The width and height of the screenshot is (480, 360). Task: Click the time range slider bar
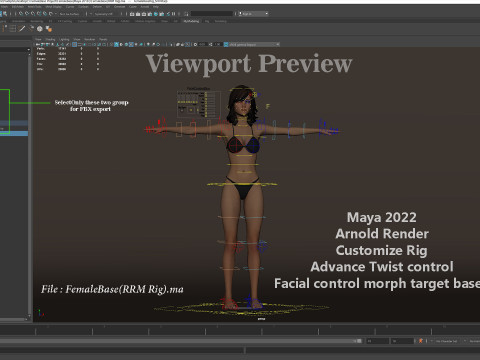[180, 341]
